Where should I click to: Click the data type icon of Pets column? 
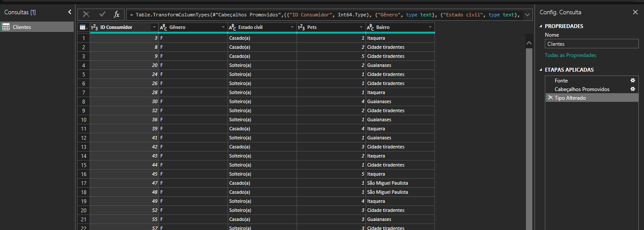pos(302,27)
